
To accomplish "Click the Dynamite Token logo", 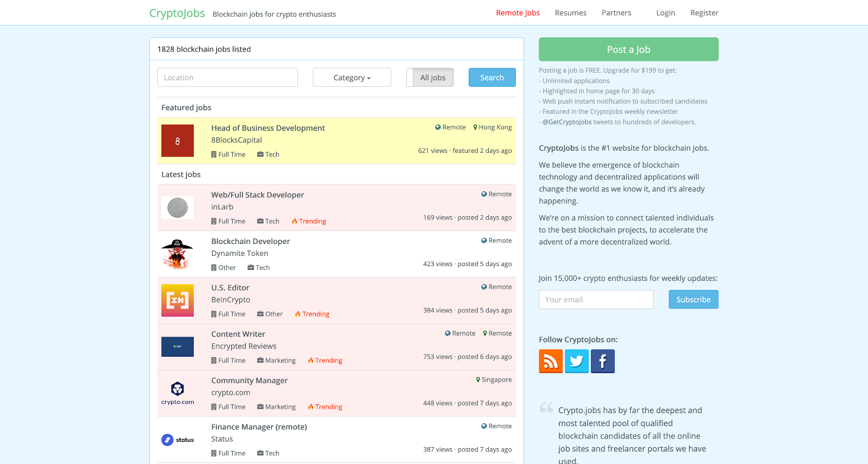I will tap(177, 254).
